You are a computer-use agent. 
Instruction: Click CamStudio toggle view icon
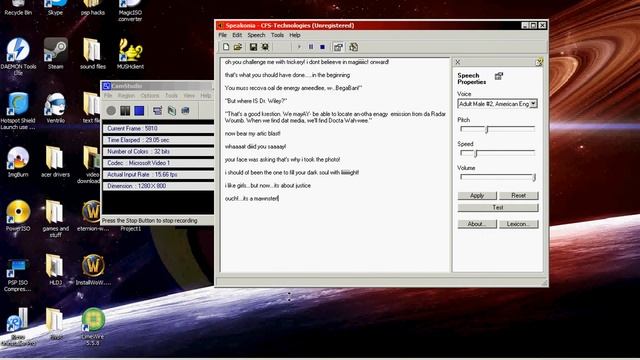[x=172, y=111]
